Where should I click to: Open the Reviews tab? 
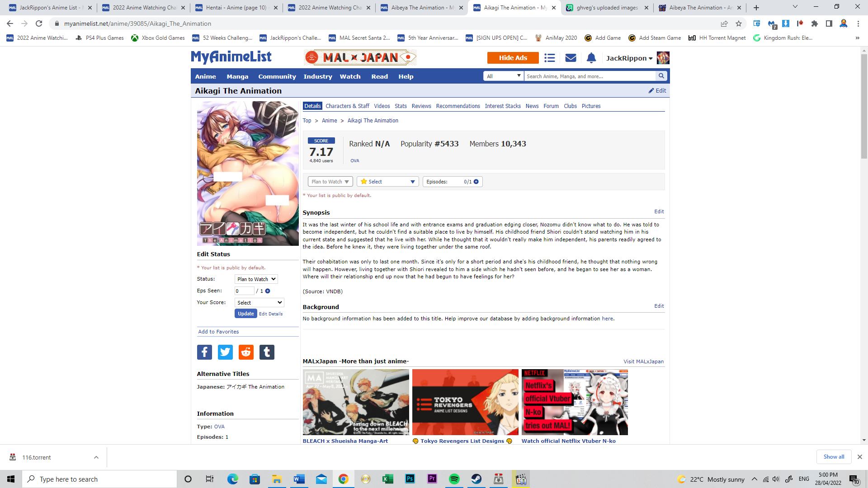point(421,106)
